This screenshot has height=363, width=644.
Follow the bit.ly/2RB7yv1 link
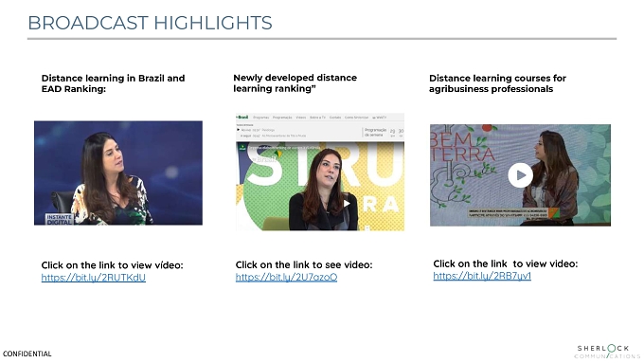[482, 276]
